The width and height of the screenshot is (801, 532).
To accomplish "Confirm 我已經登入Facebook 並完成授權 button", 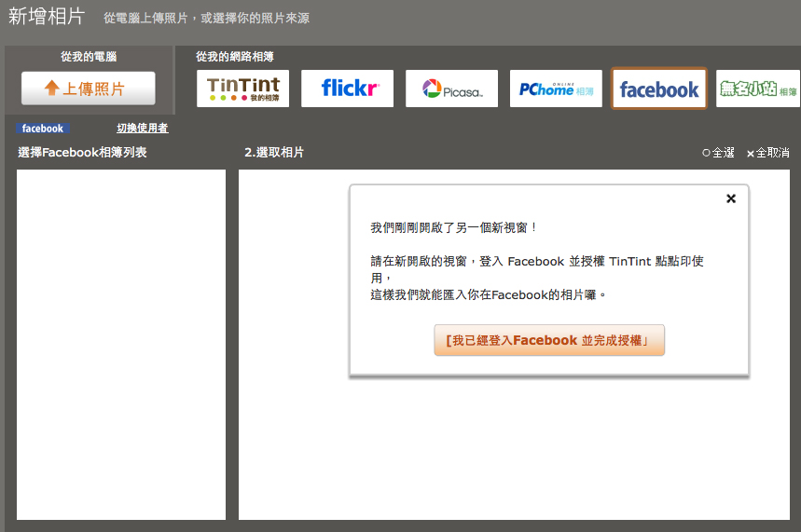I will pos(549,340).
